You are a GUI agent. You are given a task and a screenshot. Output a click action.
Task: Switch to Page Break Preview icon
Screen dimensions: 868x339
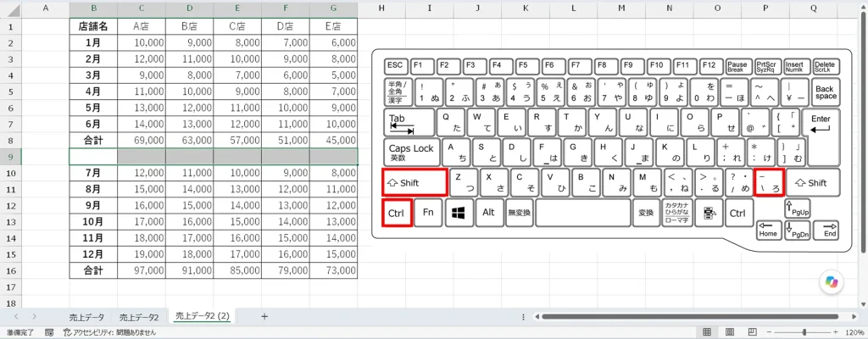point(752,332)
